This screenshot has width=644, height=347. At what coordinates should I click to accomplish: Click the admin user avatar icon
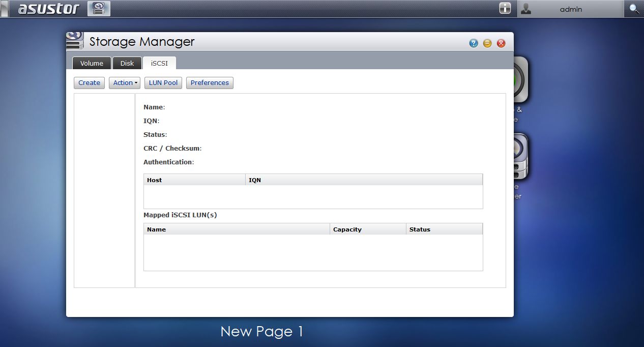[526, 9]
